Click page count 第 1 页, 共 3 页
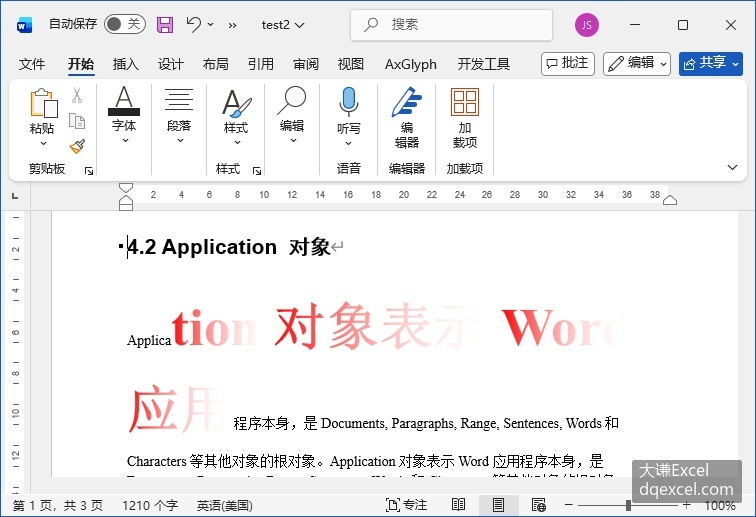The image size is (756, 517). point(58,505)
